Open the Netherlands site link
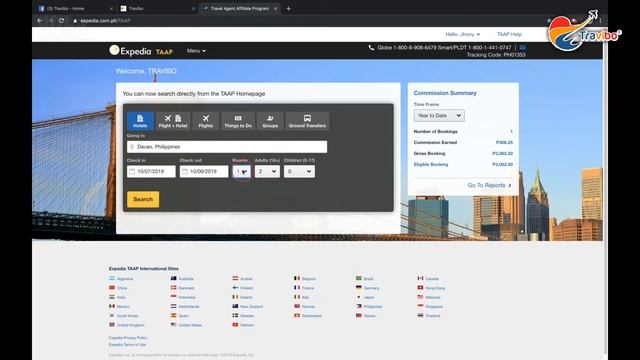 pyautogui.click(x=189, y=307)
